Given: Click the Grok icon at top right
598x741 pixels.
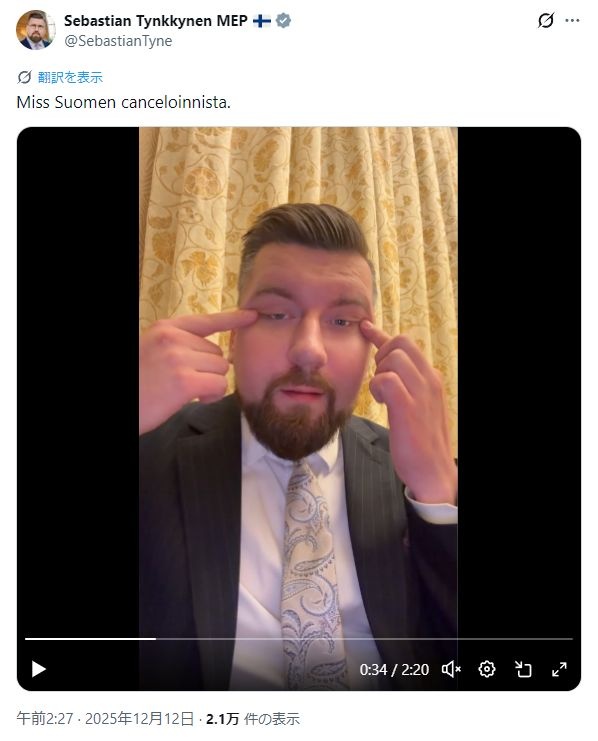Looking at the screenshot, I should [x=546, y=20].
